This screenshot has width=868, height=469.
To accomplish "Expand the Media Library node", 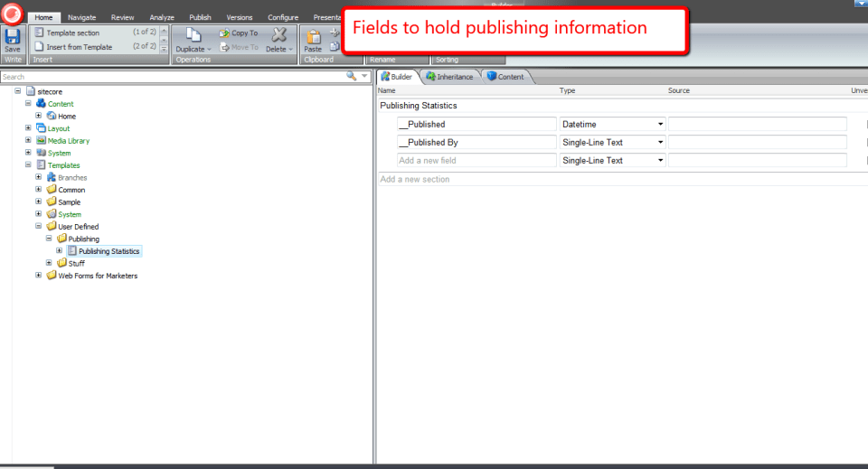I will pyautogui.click(x=28, y=140).
